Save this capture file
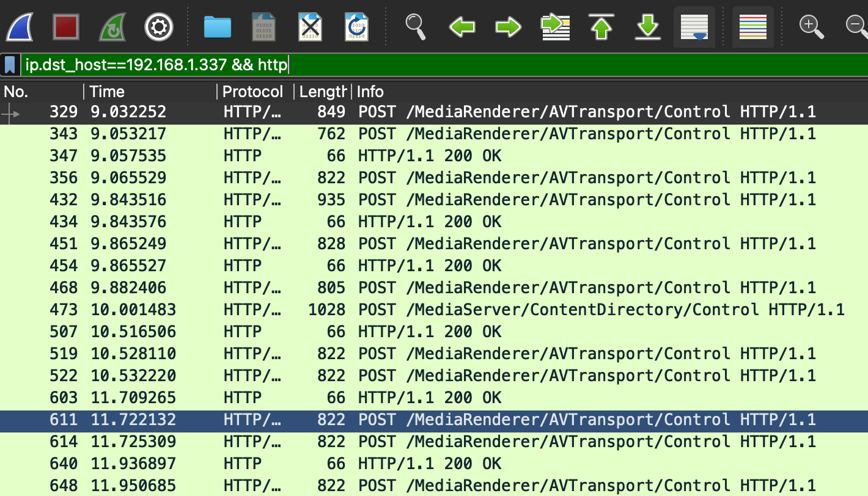The width and height of the screenshot is (868, 496). point(264,27)
